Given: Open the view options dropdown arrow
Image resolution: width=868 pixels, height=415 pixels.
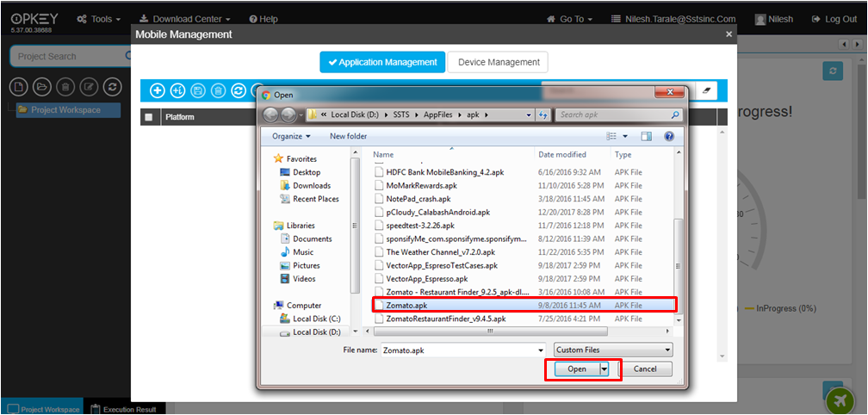Looking at the screenshot, I should click(625, 136).
